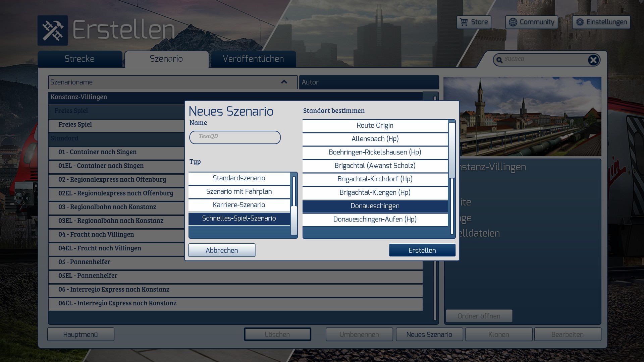Select Allensbach (Hp) as location
The height and width of the screenshot is (362, 644).
375,139
